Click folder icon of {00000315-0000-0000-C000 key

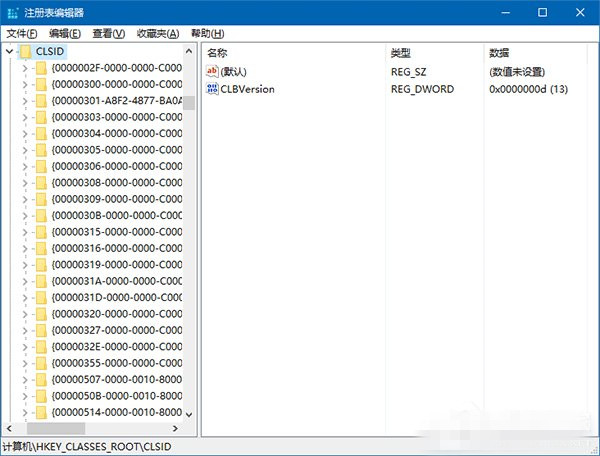point(41,232)
